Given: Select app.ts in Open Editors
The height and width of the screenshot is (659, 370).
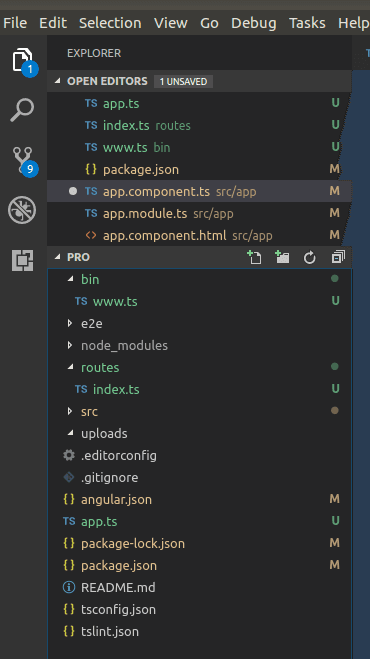Looking at the screenshot, I should point(199,103).
